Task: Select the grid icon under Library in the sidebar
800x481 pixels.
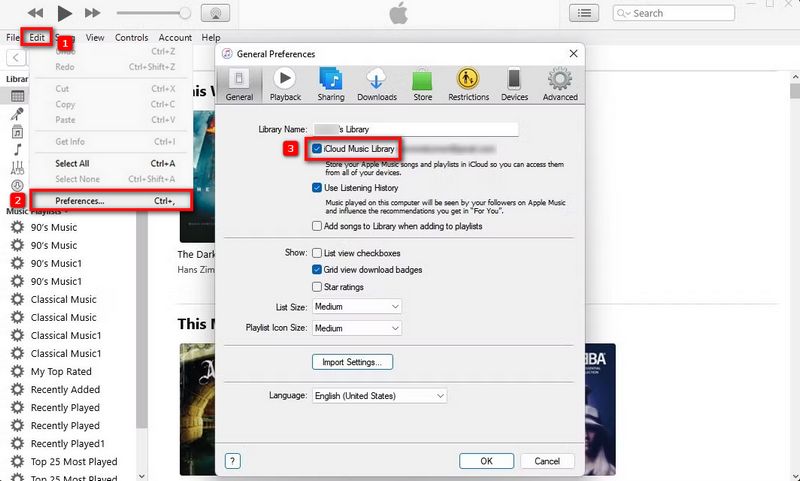Action: click(17, 96)
